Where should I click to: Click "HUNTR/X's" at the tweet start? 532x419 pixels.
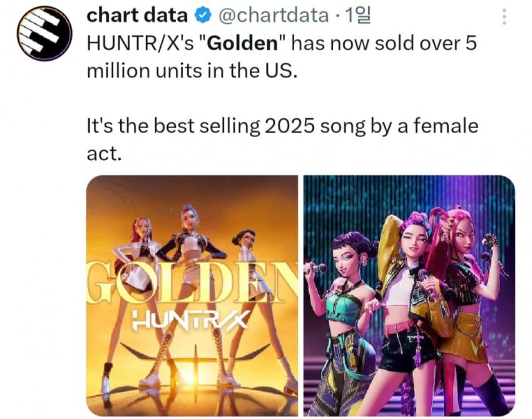pos(124,44)
